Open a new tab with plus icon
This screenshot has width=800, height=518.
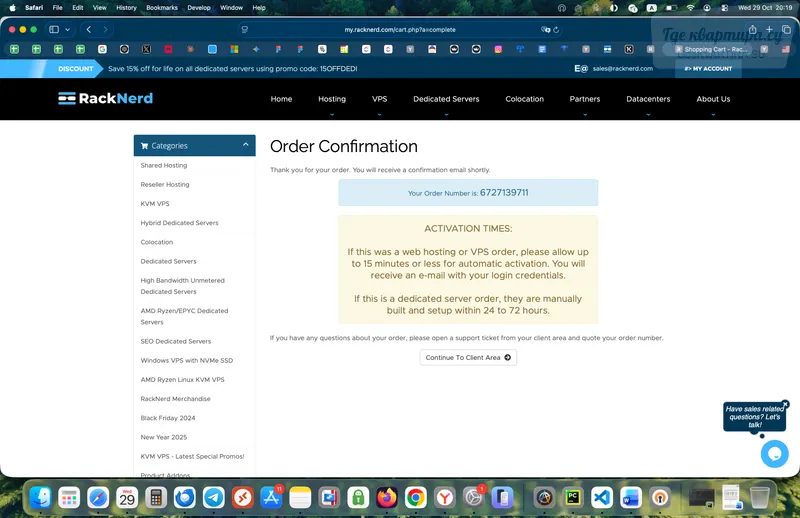point(769,30)
